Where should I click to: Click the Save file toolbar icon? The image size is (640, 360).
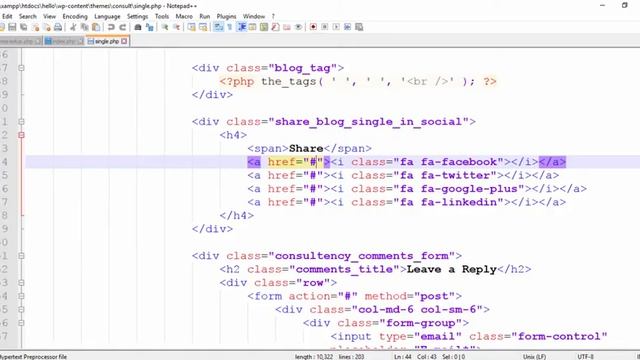(12, 27)
